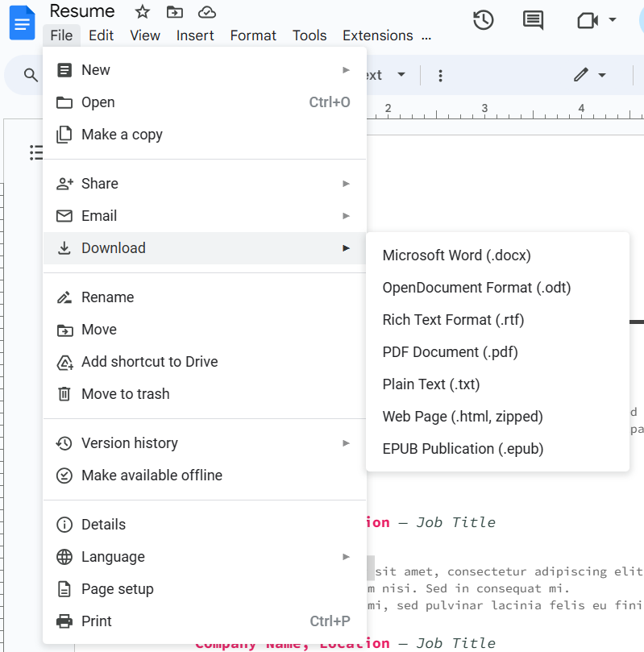Viewport: 644px width, 652px height.
Task: Open version history via clock icon
Action: pyautogui.click(x=484, y=20)
